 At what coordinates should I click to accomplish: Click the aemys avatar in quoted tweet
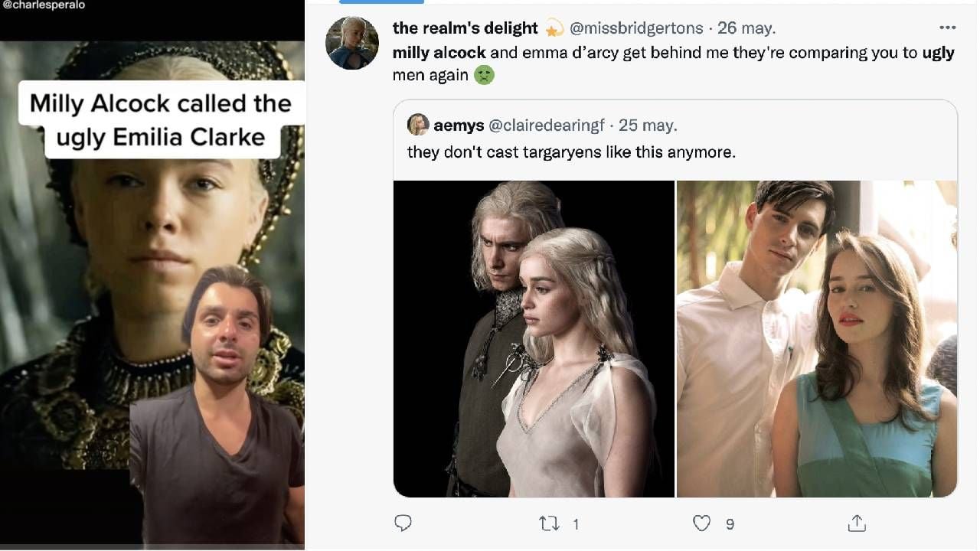[x=418, y=124]
